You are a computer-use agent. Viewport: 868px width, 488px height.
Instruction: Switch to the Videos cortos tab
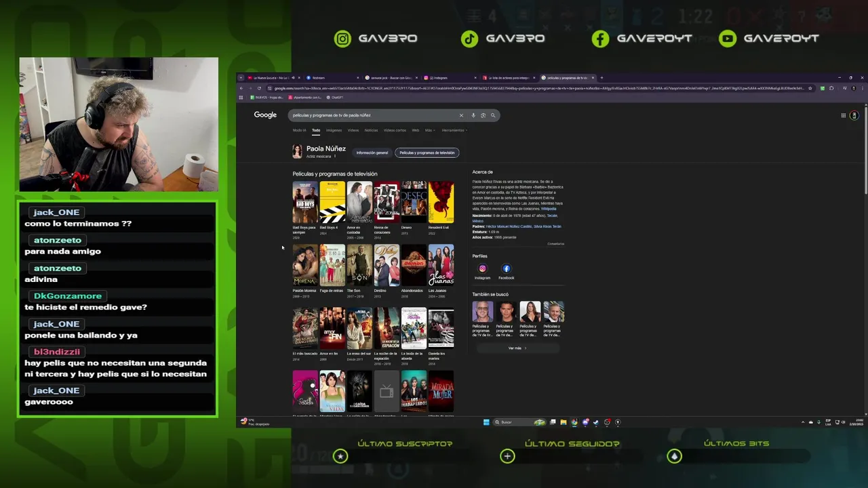[x=395, y=130]
